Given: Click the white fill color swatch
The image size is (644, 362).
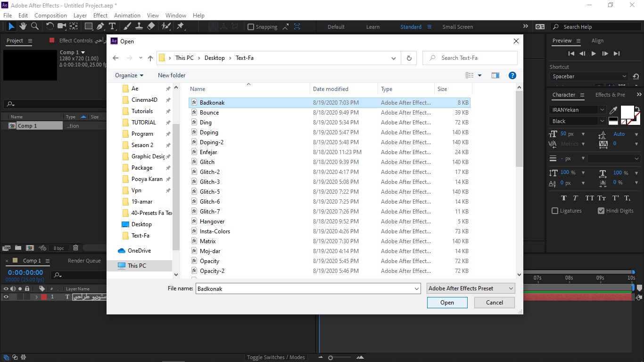Looking at the screenshot, I should [x=627, y=112].
